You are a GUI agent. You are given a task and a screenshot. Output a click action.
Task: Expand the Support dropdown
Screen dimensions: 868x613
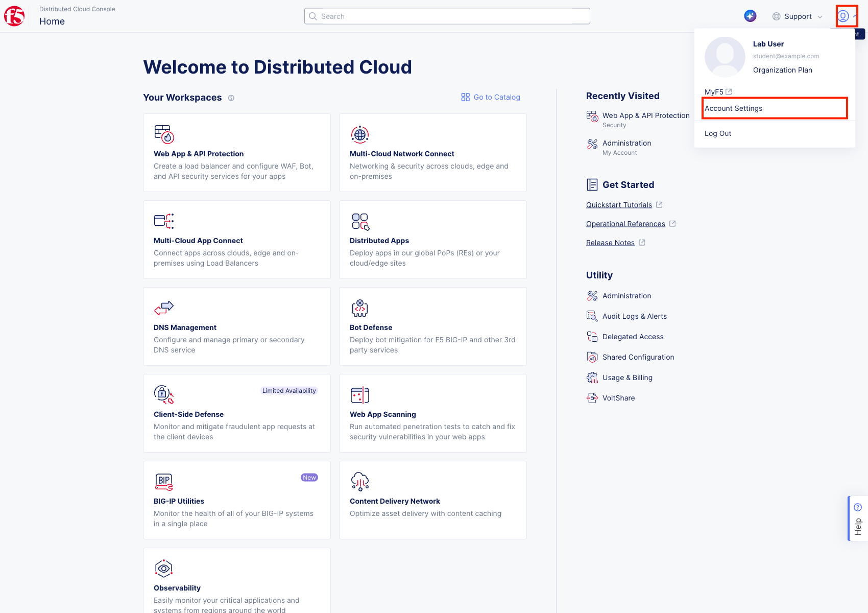click(x=798, y=16)
